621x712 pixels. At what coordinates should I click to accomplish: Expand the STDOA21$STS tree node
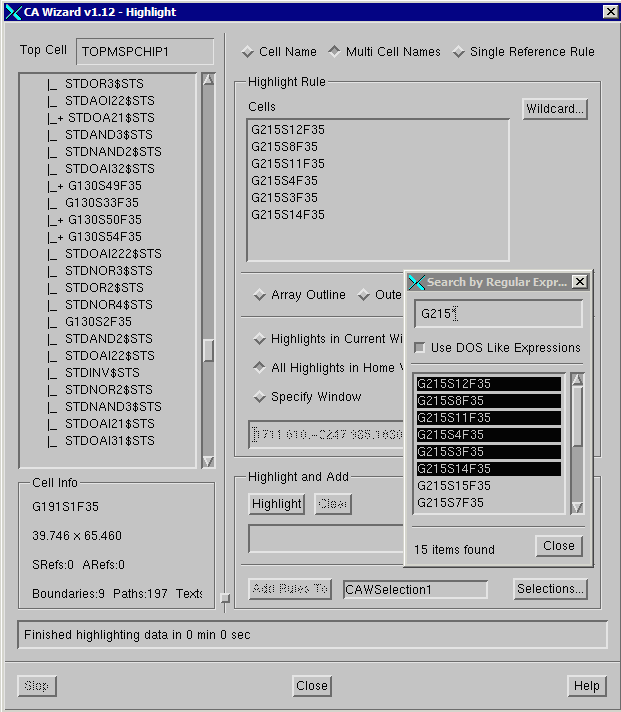click(60, 119)
